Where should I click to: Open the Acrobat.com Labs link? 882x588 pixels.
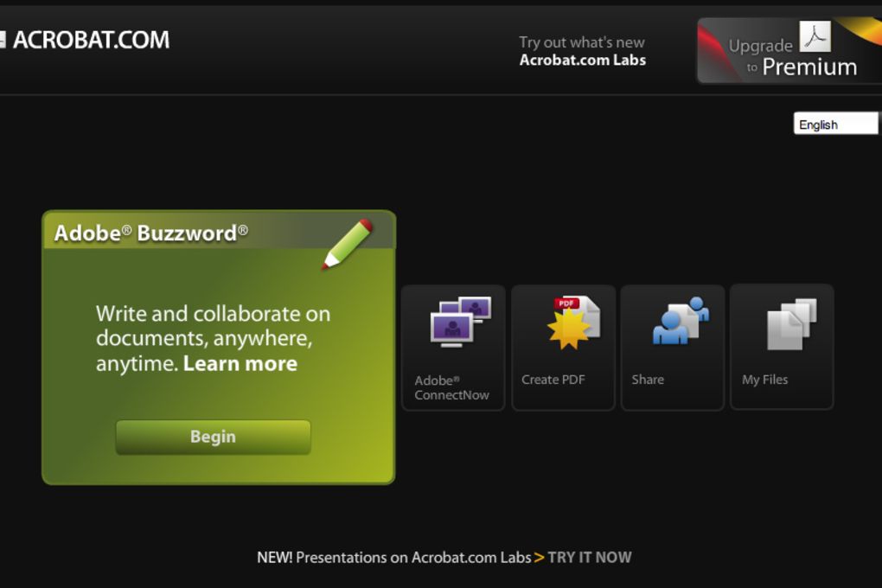coord(582,61)
